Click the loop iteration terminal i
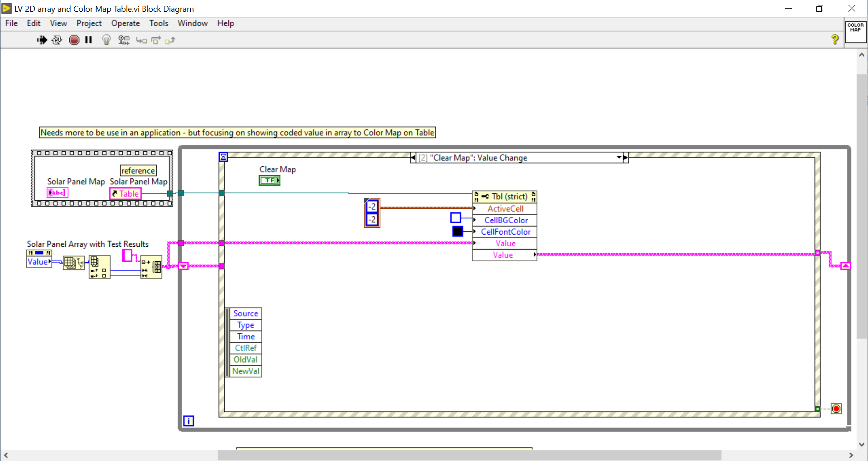Screen dimensions: 868x461 coord(188,421)
